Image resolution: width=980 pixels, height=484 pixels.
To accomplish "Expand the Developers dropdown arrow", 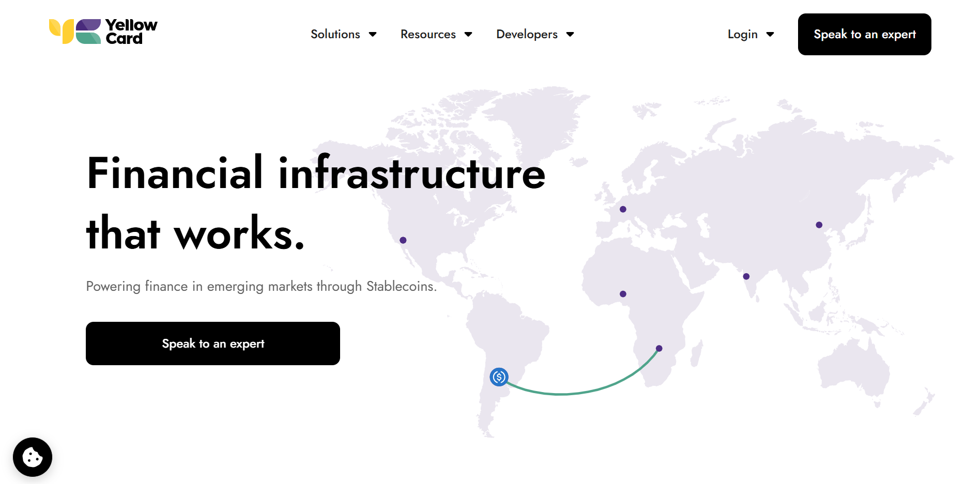I will [570, 35].
